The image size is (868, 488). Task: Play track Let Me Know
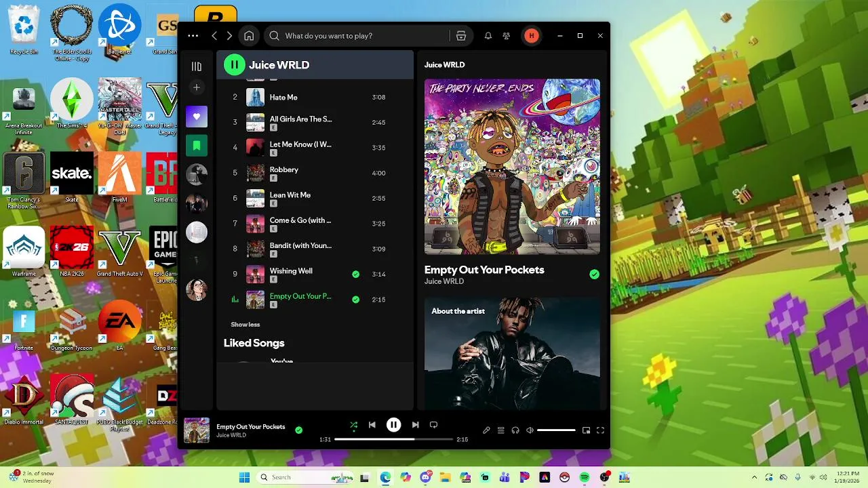300,144
